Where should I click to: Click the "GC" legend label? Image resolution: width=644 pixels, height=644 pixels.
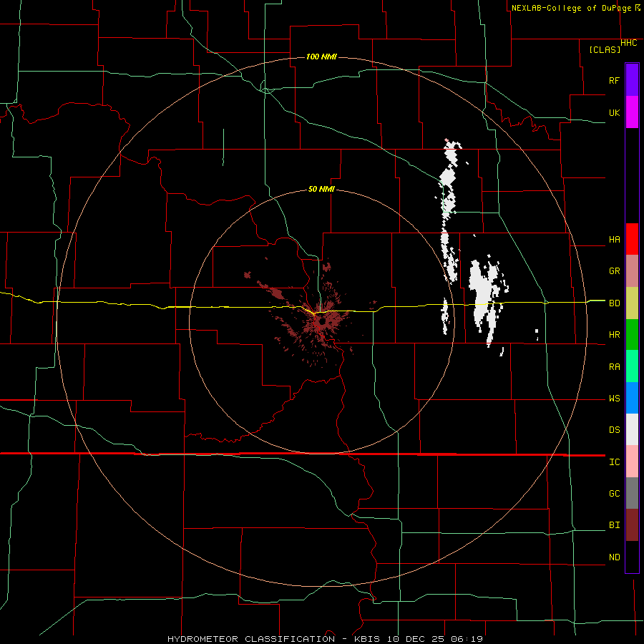[614, 494]
